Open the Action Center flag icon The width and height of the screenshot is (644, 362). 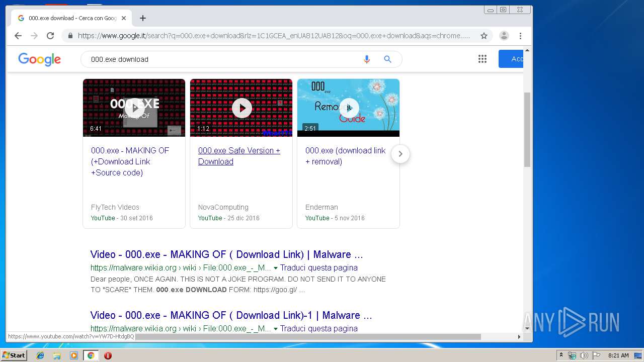pos(596,355)
